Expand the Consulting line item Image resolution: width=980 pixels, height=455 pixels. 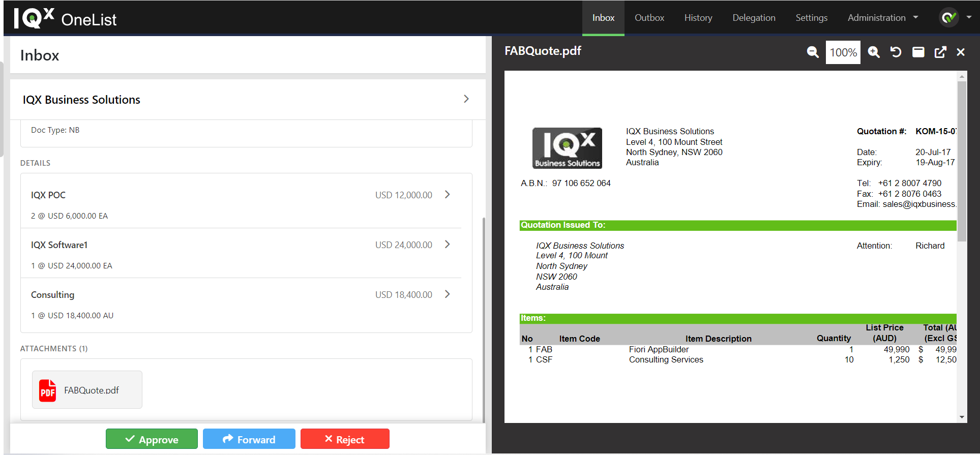pyautogui.click(x=448, y=294)
